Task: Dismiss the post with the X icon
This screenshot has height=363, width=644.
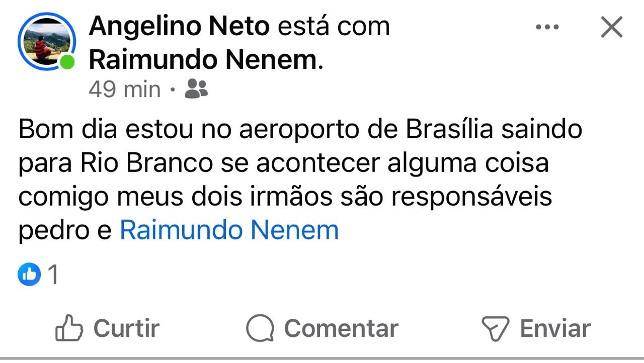Action: tap(612, 27)
